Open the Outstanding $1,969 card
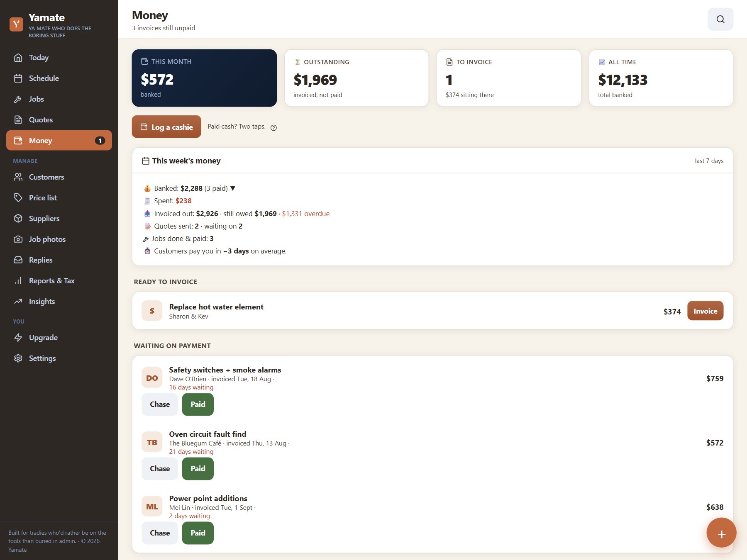Image resolution: width=747 pixels, height=560 pixels. (x=356, y=78)
